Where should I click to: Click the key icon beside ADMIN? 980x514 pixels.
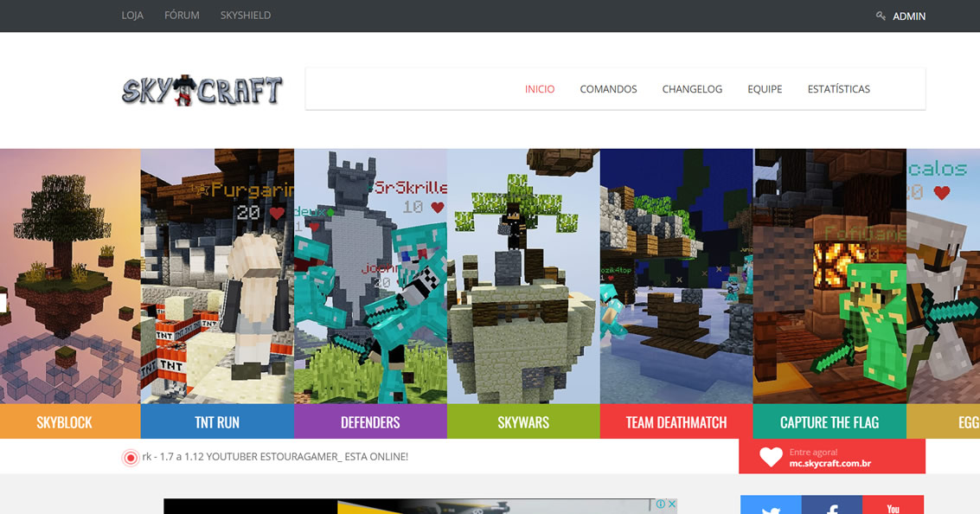click(879, 15)
